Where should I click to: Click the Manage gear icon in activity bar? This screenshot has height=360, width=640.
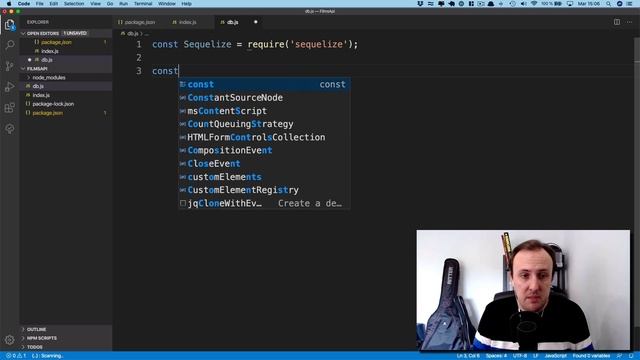pyautogui.click(x=9, y=340)
